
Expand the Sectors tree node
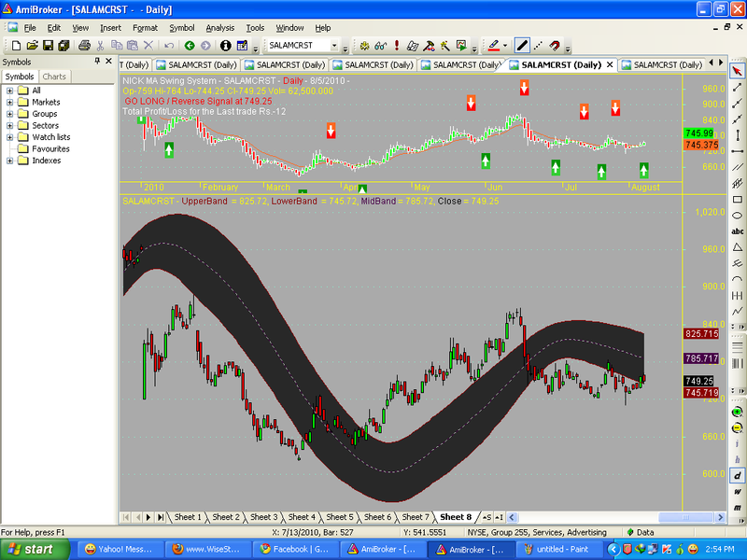click(x=9, y=125)
